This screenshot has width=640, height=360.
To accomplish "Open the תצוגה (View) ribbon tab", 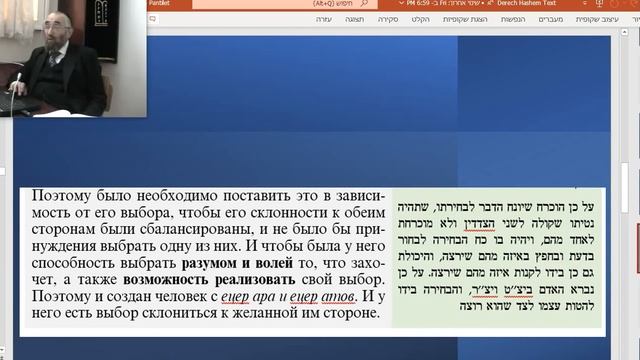I will click(x=354, y=19).
